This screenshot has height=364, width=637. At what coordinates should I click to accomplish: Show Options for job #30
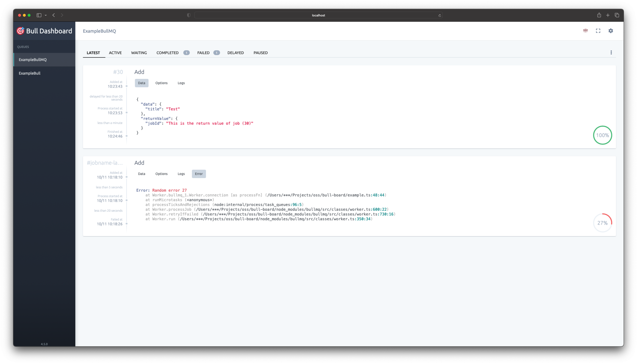tap(161, 83)
